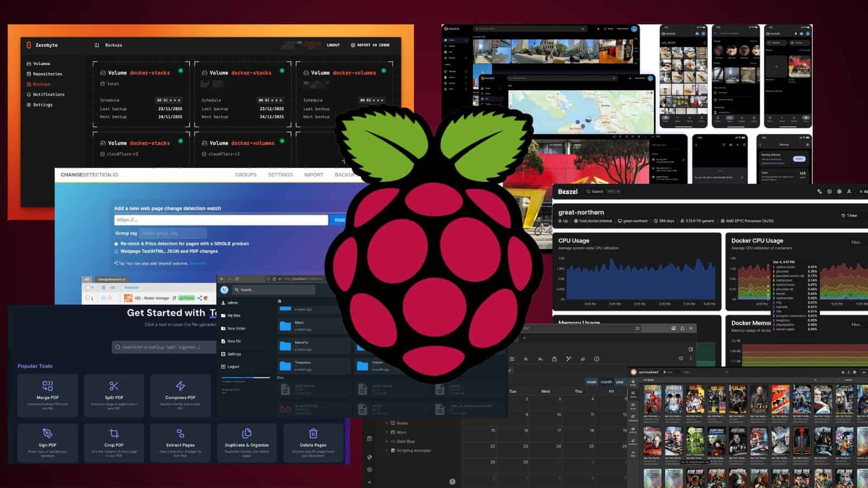The height and width of the screenshot is (488, 868).
Task: Open first docker-stacks backup card with local
Action: (x=141, y=94)
